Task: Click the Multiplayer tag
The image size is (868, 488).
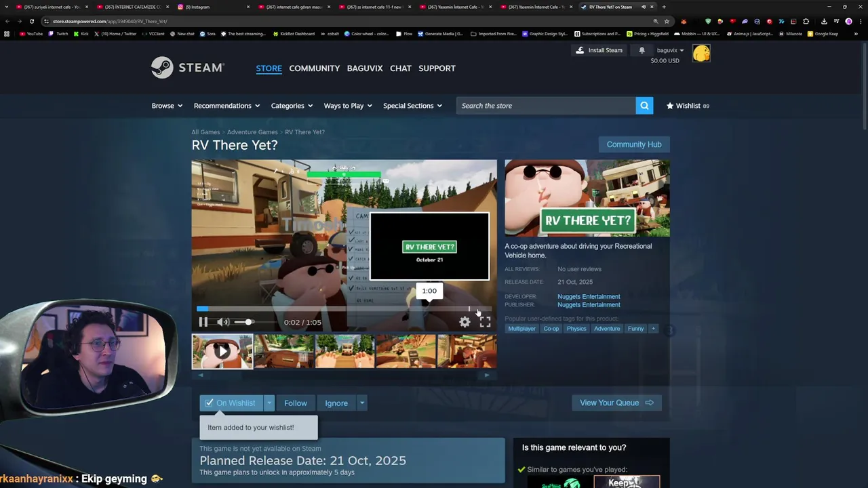Action: [521, 329]
